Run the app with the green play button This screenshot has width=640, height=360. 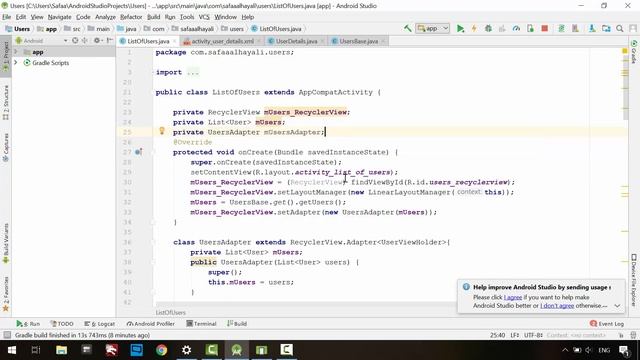coord(460,29)
